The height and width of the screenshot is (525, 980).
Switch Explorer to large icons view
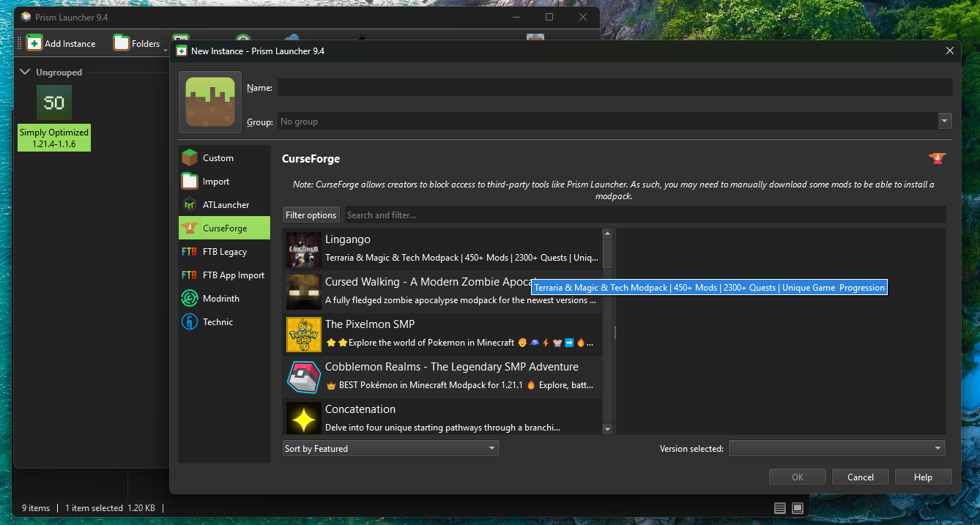point(798,508)
